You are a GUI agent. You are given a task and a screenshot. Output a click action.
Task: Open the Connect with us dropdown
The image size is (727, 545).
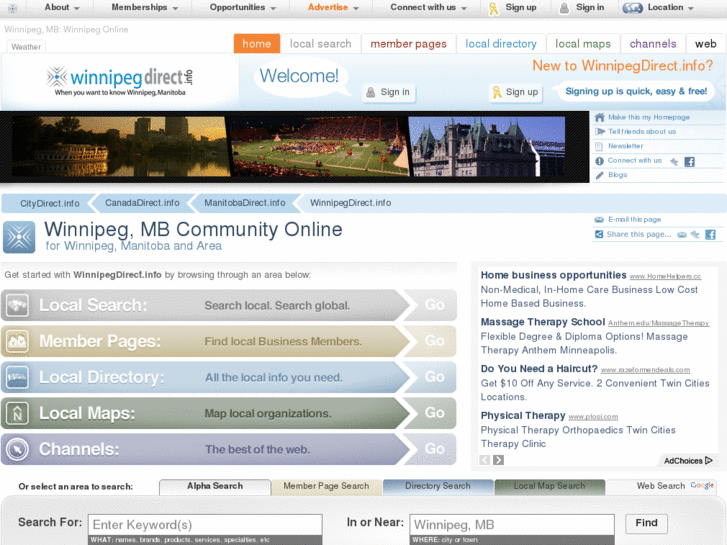[428, 7]
